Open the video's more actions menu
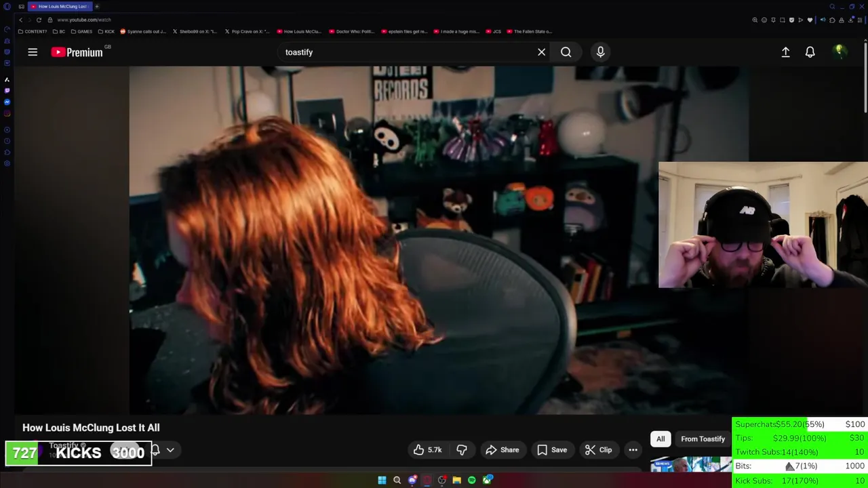This screenshot has height=488, width=868. (633, 450)
